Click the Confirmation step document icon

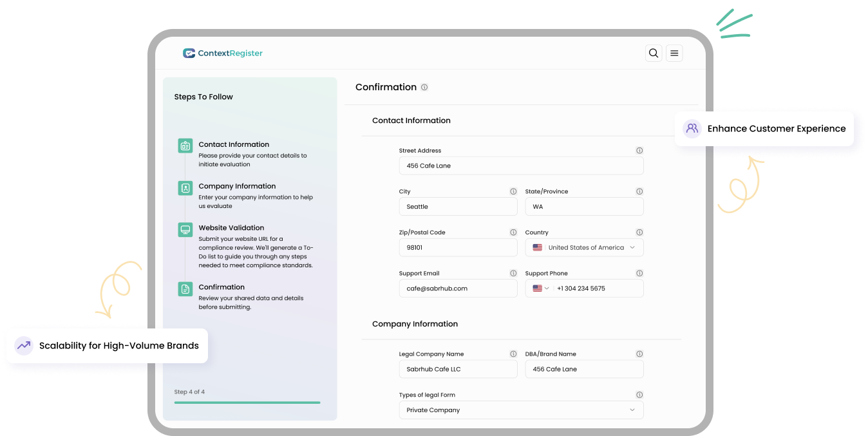(185, 289)
